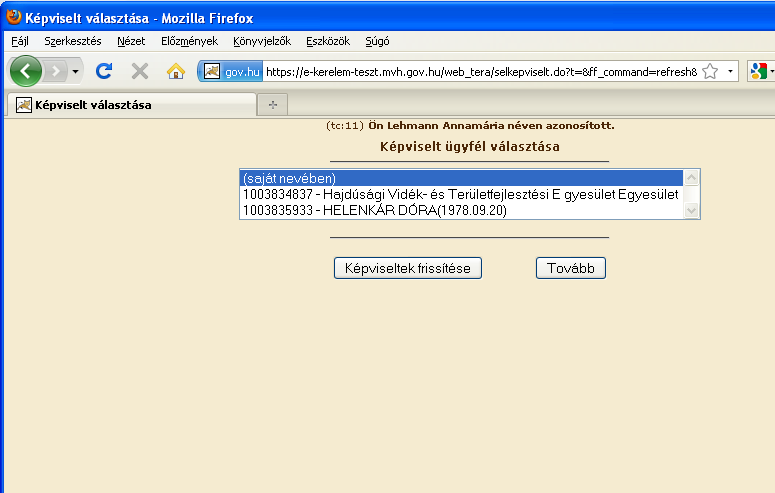775x493 pixels.
Task: Open the Fájl menu
Action: [20, 41]
